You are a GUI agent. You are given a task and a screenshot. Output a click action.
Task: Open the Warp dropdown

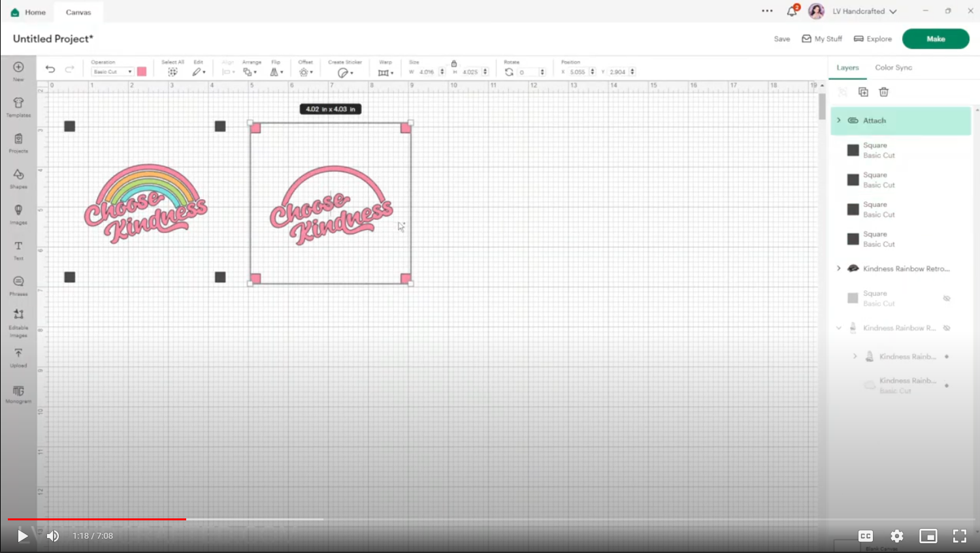pyautogui.click(x=385, y=72)
